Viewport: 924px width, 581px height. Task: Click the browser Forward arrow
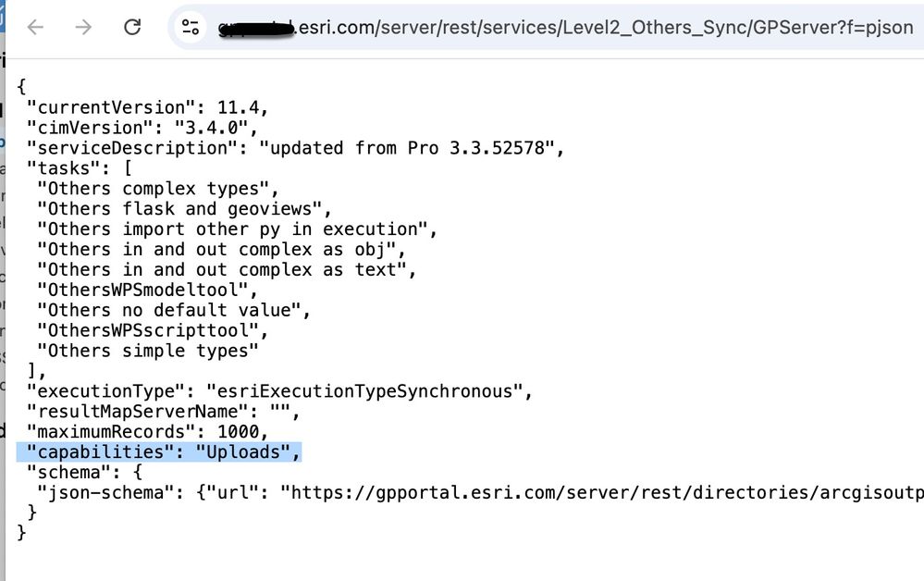[x=84, y=27]
